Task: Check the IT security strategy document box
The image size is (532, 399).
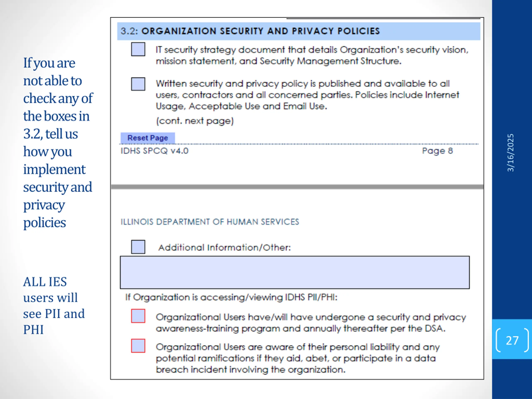Action: pyautogui.click(x=138, y=49)
